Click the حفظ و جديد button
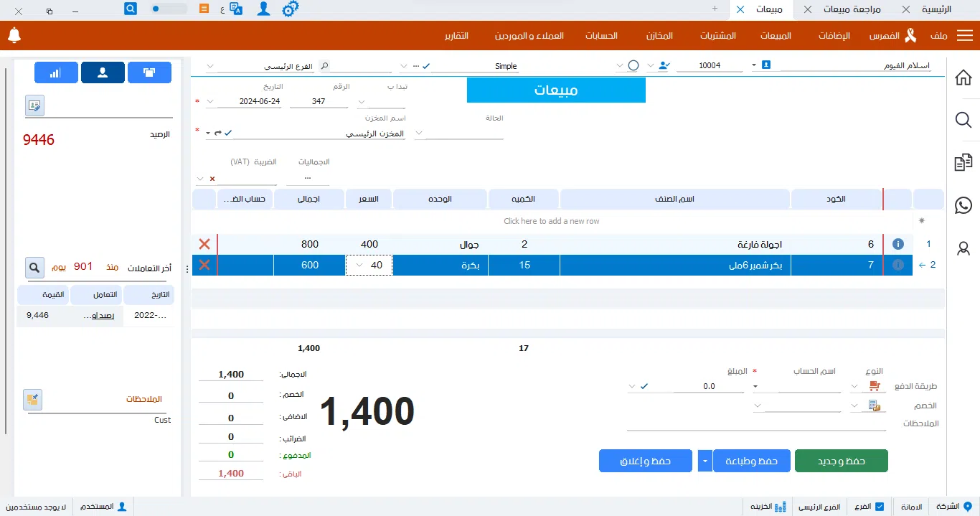 click(841, 460)
